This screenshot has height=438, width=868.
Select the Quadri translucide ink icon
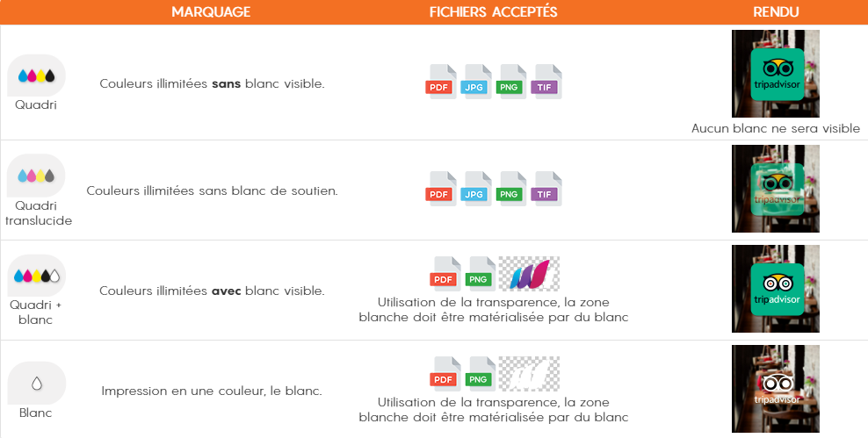click(x=36, y=176)
